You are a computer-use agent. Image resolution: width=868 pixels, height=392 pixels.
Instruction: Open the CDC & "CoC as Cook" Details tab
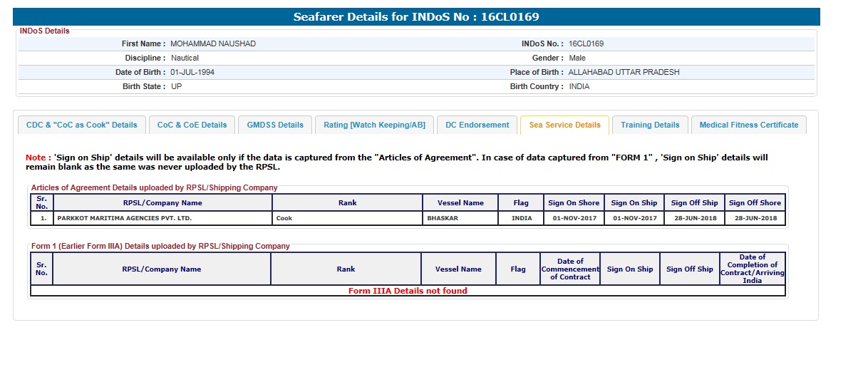click(x=81, y=125)
